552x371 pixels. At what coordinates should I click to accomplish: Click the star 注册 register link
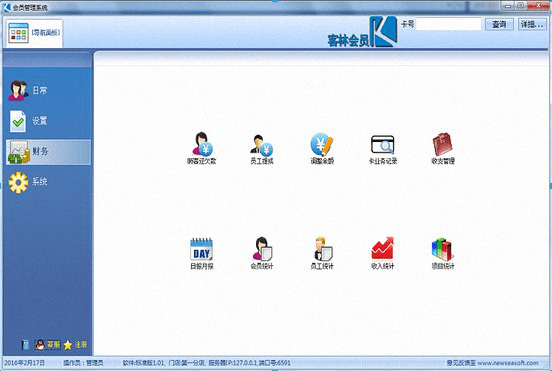(x=75, y=345)
